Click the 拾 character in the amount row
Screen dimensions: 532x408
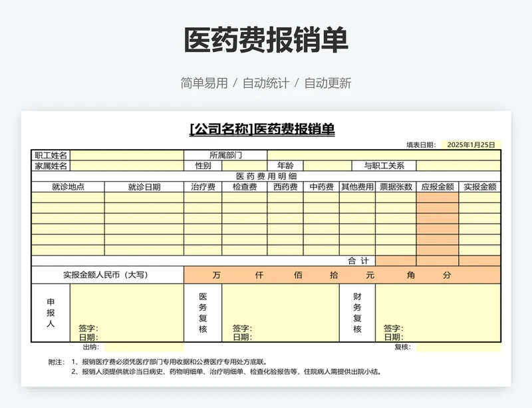tap(334, 275)
